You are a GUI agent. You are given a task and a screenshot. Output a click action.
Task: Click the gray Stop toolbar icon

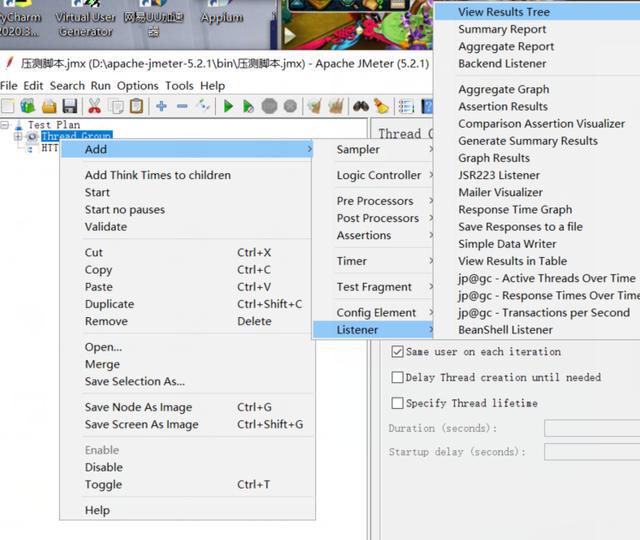pyautogui.click(x=269, y=106)
